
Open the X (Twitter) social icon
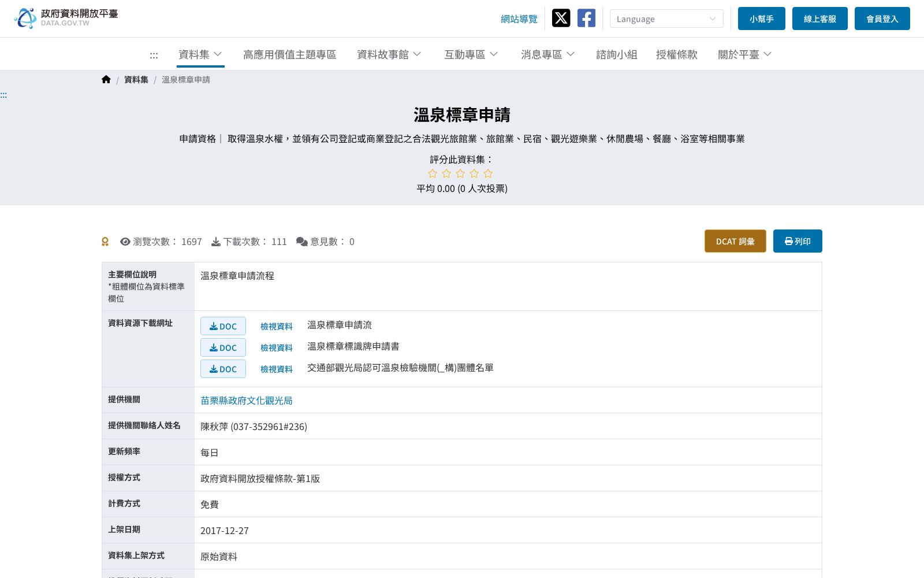coord(561,18)
